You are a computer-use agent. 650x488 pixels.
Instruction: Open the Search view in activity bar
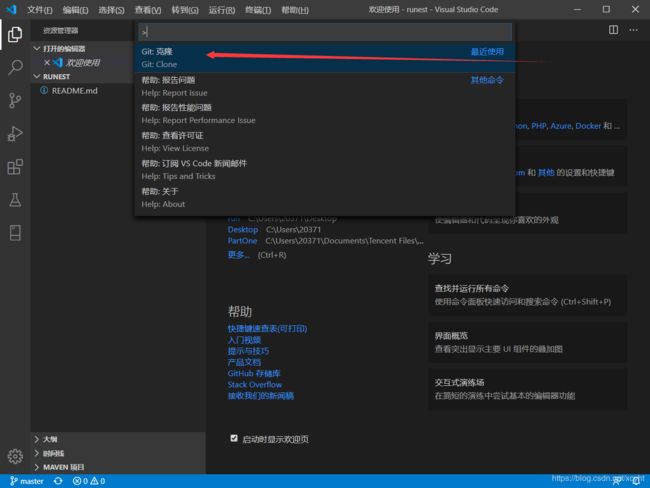pos(15,67)
